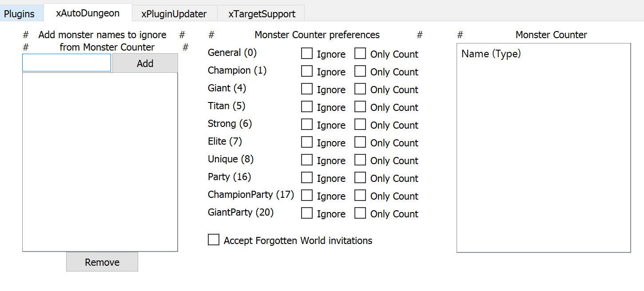This screenshot has width=644, height=291.
Task: Check Only Count for Champion (1)
Action: point(360,71)
